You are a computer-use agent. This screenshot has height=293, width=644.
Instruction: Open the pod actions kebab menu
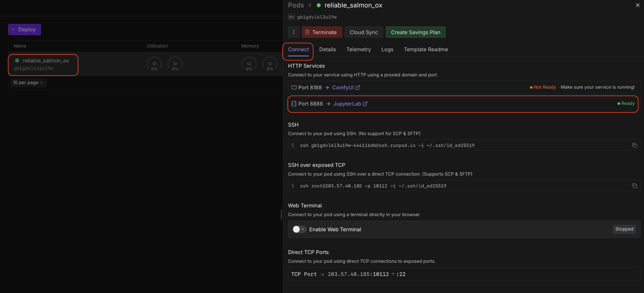point(293,32)
